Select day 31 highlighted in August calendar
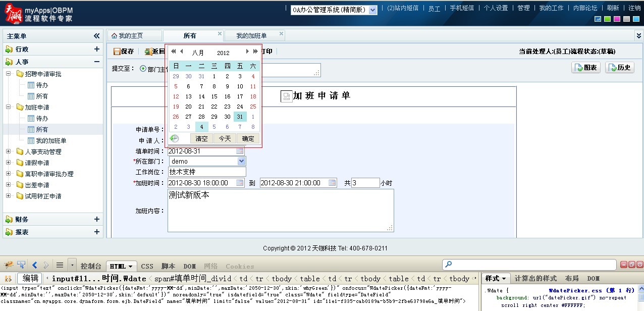644x311 pixels. (x=240, y=117)
